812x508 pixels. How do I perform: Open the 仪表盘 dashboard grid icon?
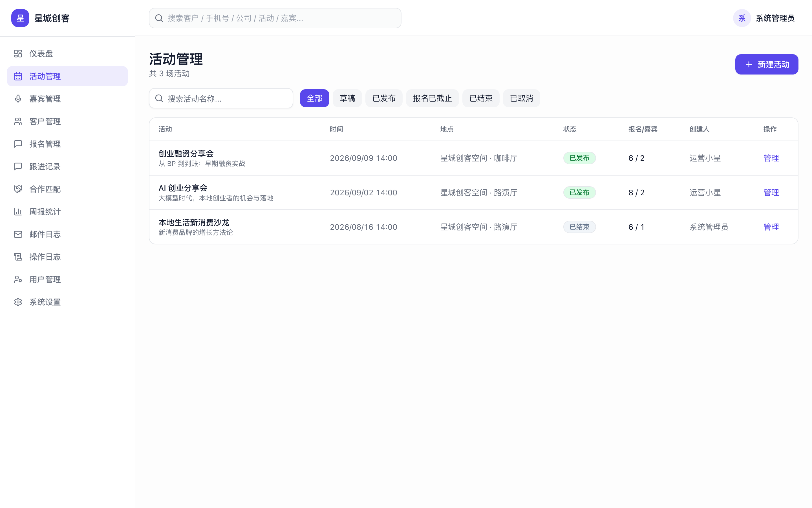click(x=18, y=54)
